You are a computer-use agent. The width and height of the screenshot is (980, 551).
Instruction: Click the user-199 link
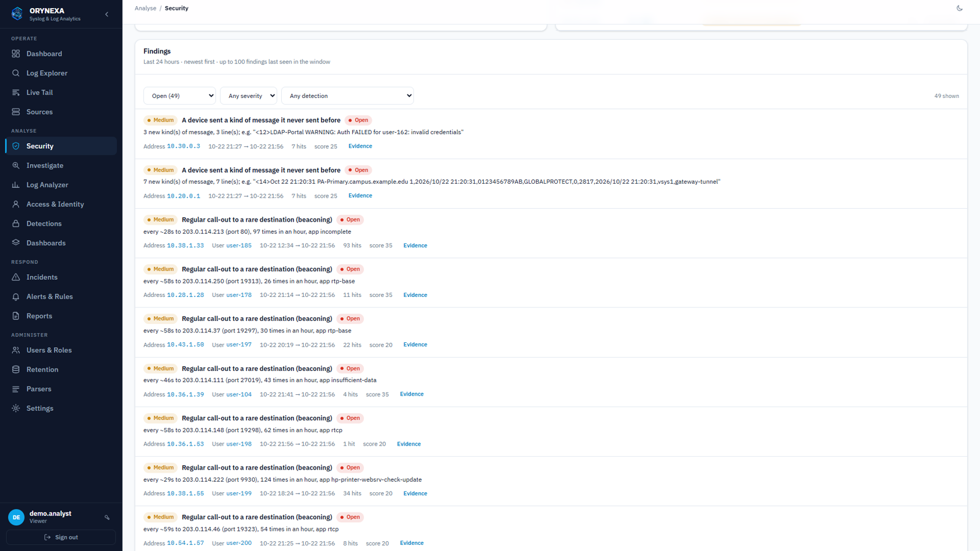239,493
